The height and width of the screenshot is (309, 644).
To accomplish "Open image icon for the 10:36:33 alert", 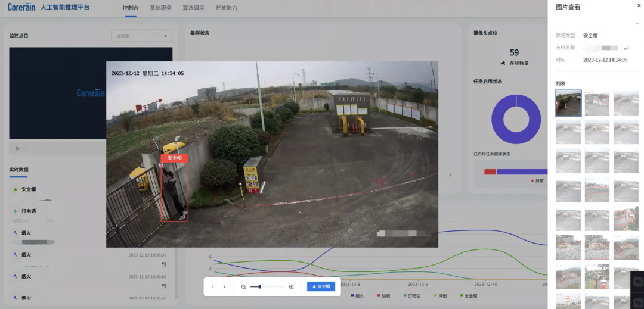I will click(x=163, y=264).
